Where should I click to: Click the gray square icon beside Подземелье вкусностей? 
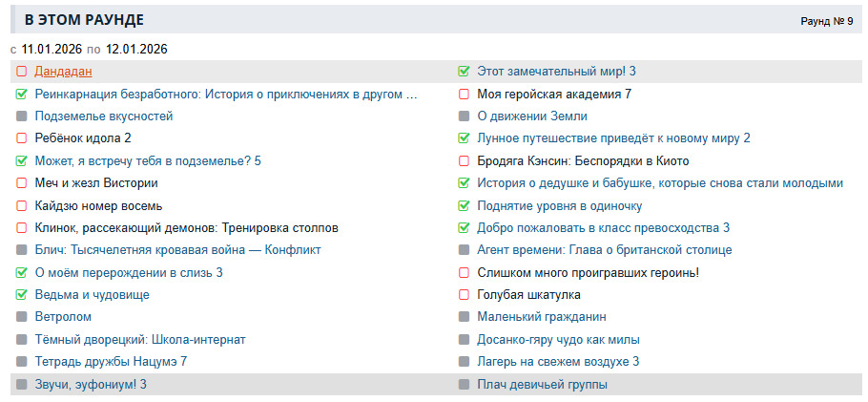(22, 116)
